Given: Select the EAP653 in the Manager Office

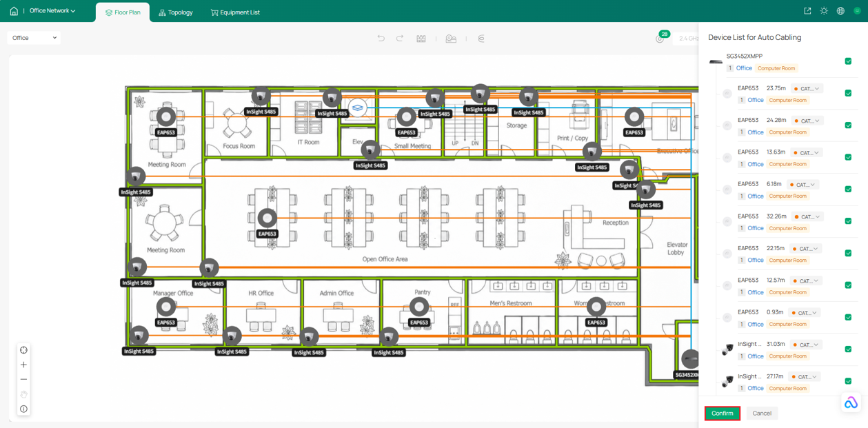Looking at the screenshot, I should tap(166, 307).
